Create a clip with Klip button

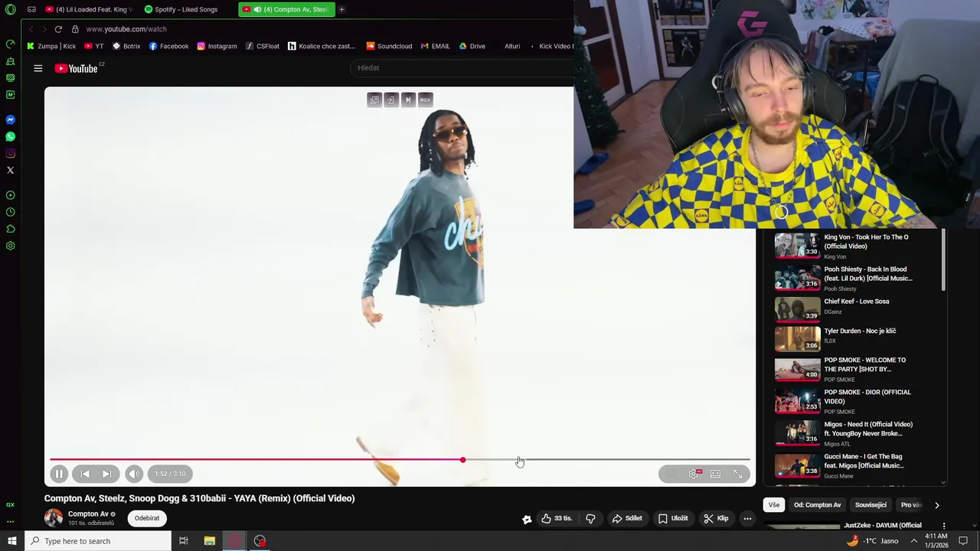[x=716, y=518]
